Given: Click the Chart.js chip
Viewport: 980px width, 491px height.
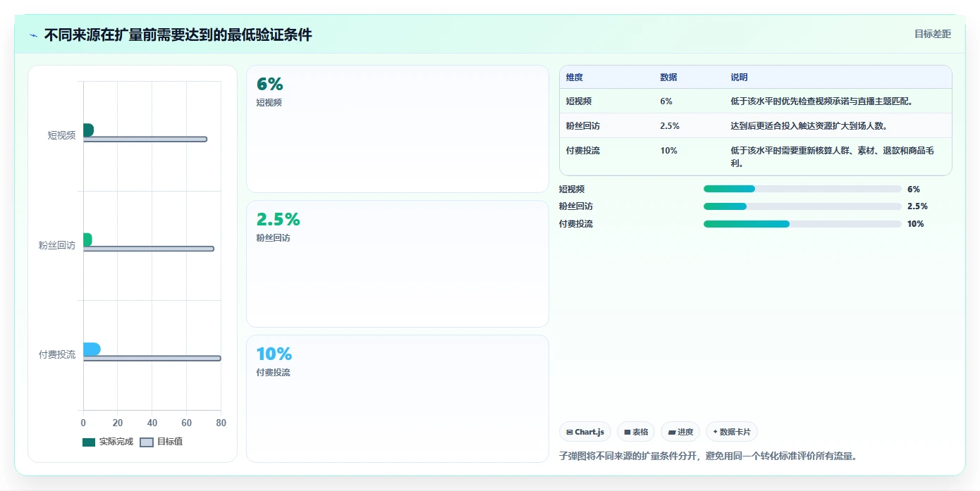Looking at the screenshot, I should click(x=585, y=432).
